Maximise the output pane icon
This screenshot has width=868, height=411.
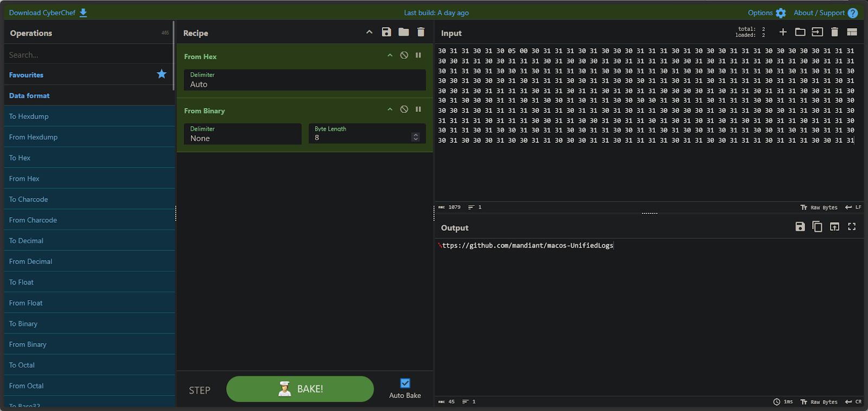tap(852, 227)
